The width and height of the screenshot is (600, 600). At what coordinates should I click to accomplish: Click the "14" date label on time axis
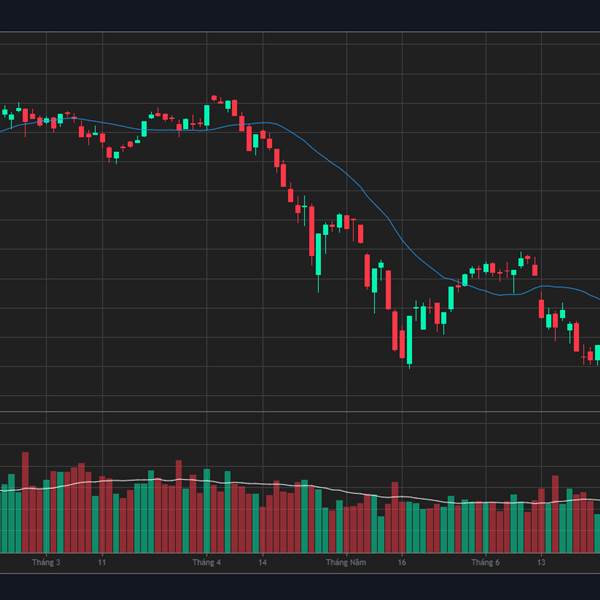[262, 562]
